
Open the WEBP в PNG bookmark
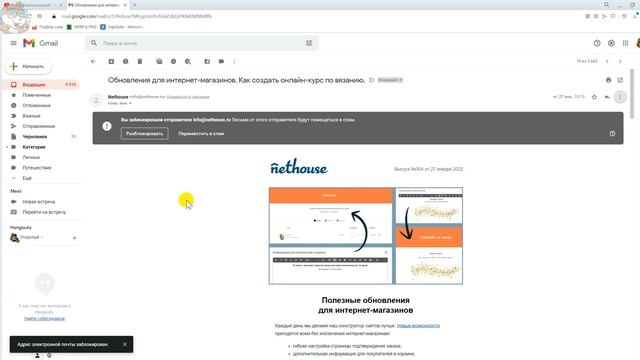coord(82,27)
